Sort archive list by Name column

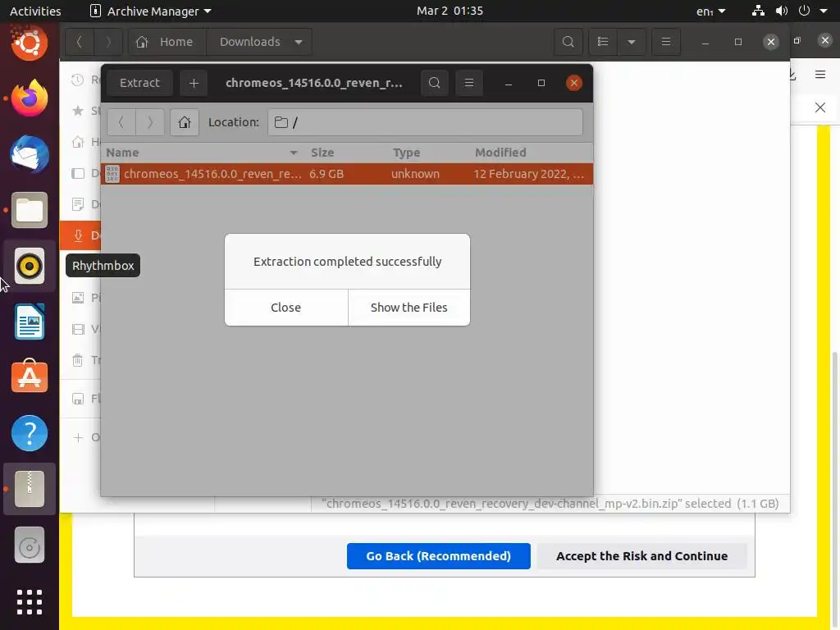click(202, 153)
